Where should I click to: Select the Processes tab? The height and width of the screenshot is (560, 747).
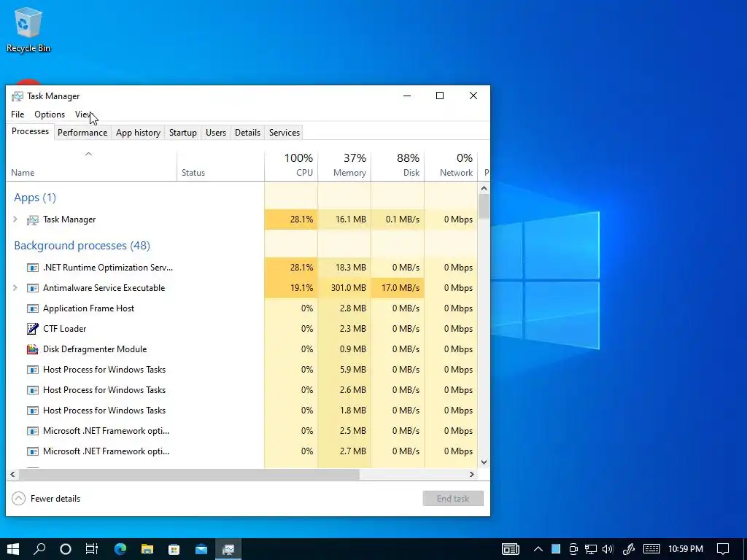tap(30, 131)
